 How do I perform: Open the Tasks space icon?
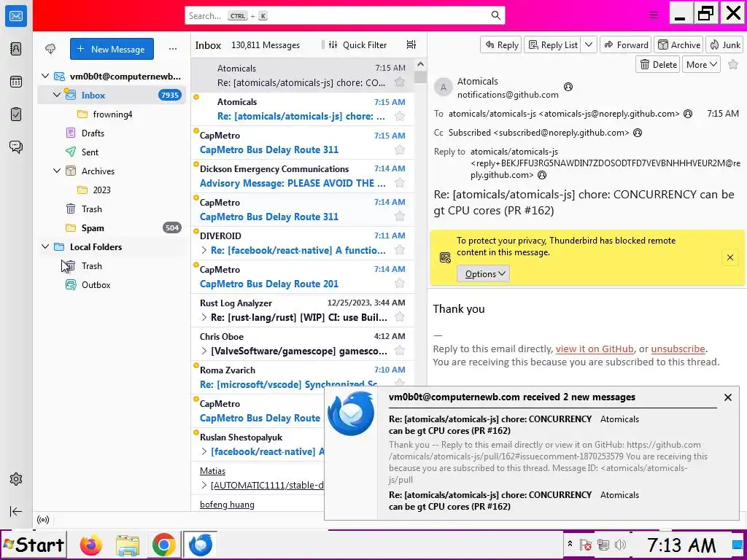pos(16,114)
